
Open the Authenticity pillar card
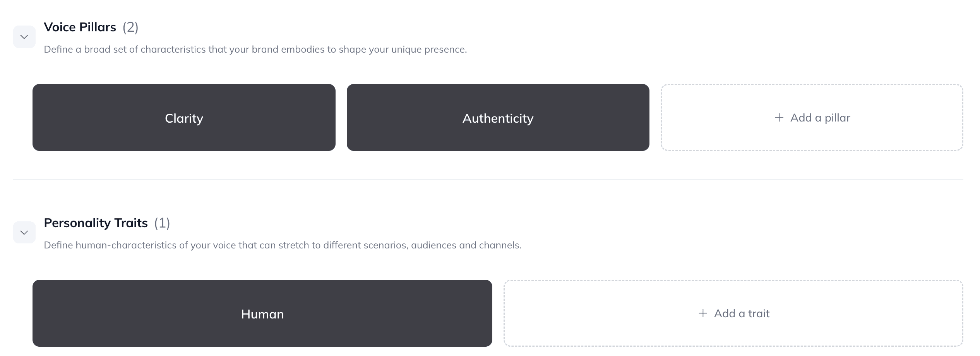click(x=498, y=118)
